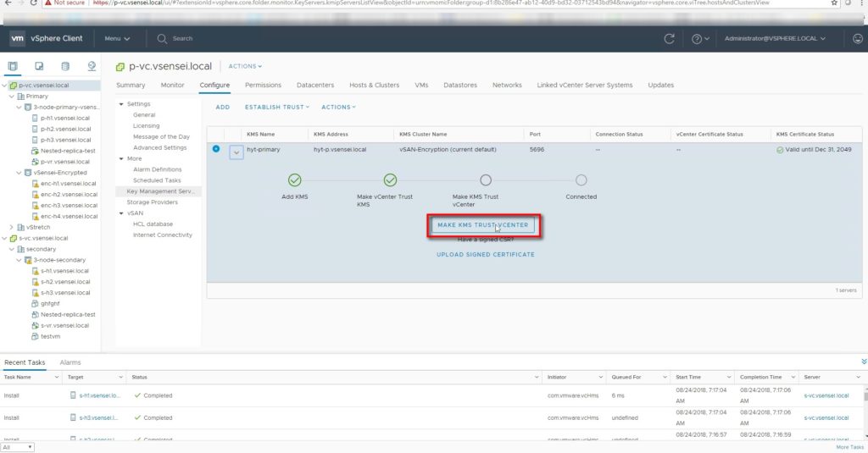
Task: Click the MAKE KMS TRUST VCENTER button
Action: (482, 225)
